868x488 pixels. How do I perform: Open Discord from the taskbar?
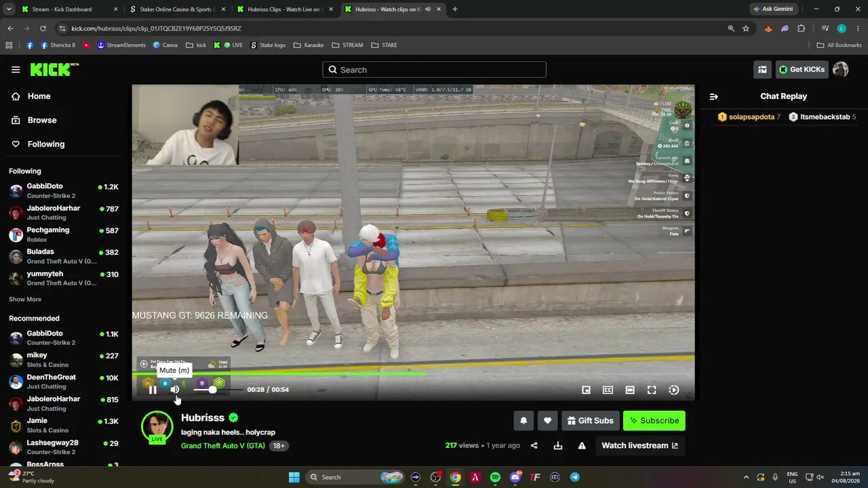coord(515,477)
